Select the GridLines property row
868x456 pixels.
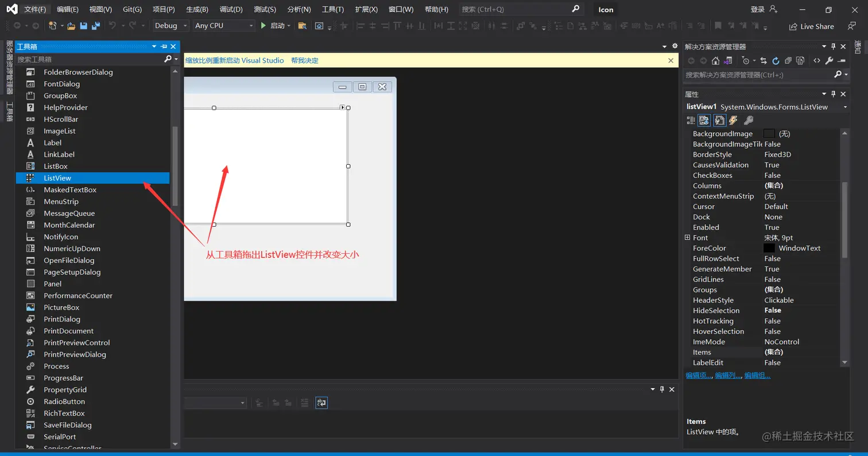click(x=761, y=279)
